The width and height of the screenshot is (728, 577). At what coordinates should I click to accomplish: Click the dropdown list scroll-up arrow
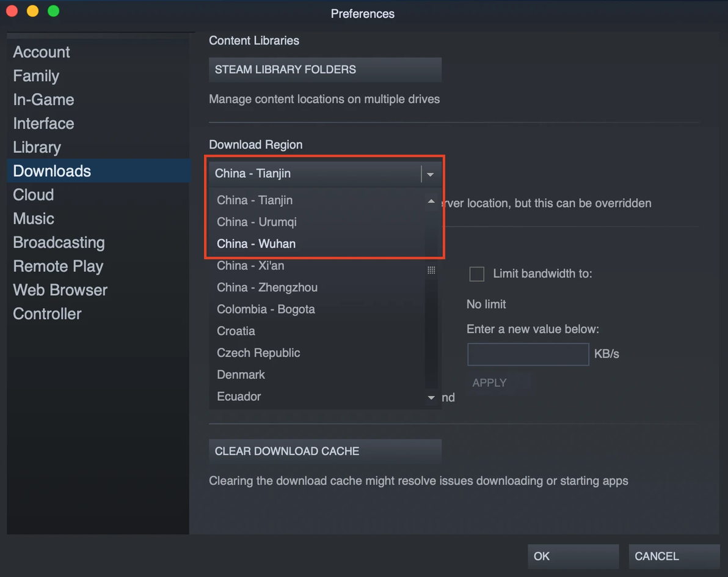point(431,201)
